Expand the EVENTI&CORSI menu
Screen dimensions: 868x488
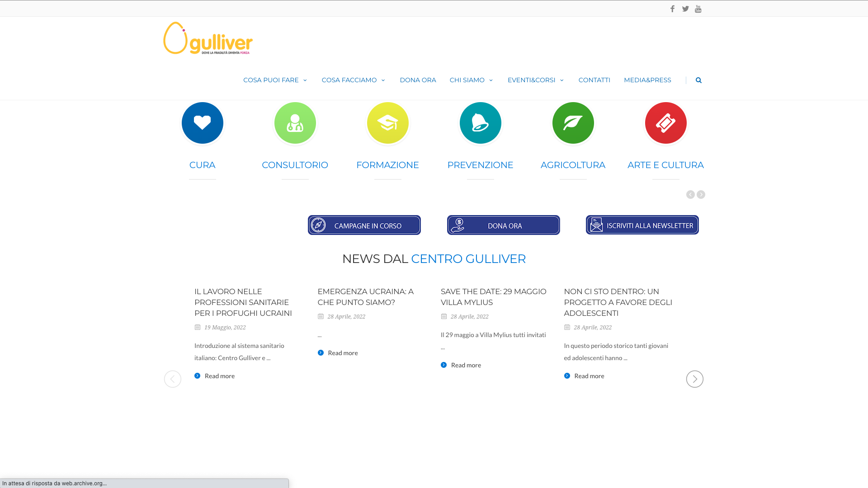coord(536,80)
